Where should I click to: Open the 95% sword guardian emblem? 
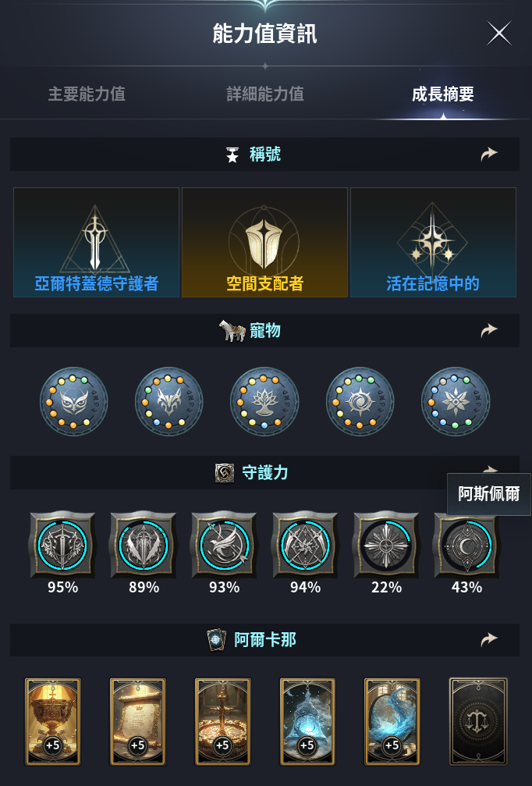click(x=62, y=545)
